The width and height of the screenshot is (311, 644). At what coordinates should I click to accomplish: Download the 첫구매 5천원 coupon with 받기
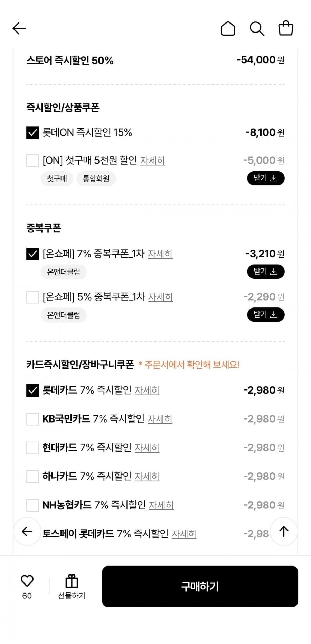click(x=265, y=178)
